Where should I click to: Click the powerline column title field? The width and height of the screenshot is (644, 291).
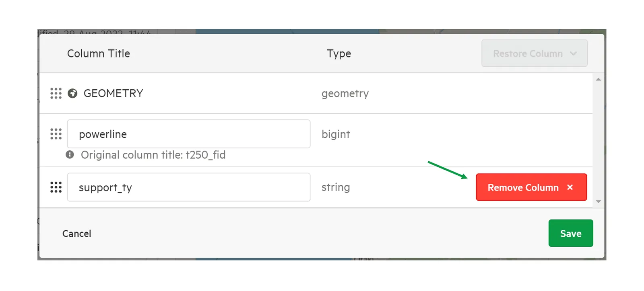189,134
